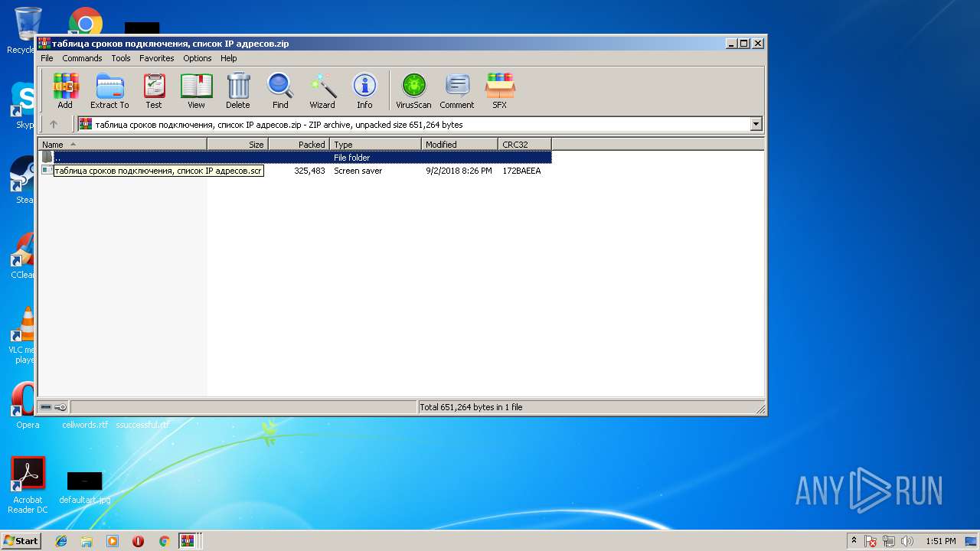Sort by the Name column header
The image size is (980, 551).
[122, 144]
